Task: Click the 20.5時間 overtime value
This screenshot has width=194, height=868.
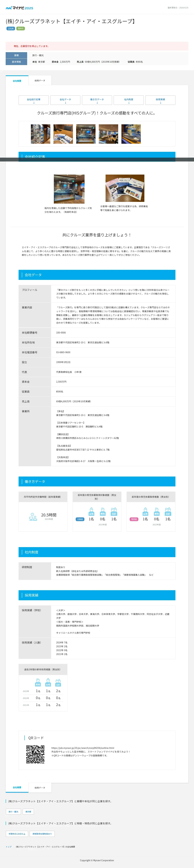Action: pos(49,515)
